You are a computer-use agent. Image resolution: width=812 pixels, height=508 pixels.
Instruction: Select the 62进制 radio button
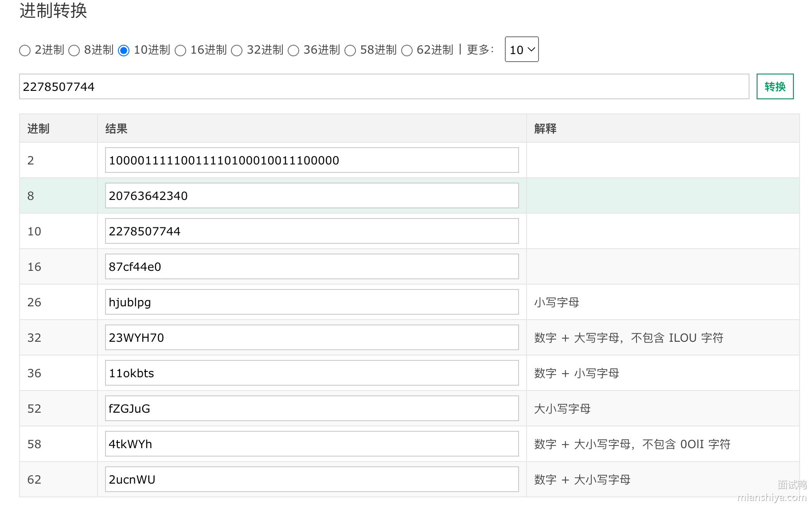coord(406,51)
